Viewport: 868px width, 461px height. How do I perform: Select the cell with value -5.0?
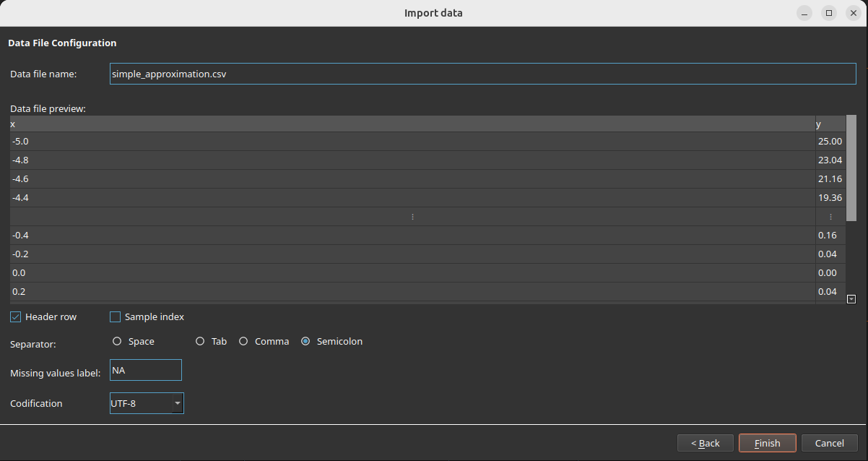point(412,142)
